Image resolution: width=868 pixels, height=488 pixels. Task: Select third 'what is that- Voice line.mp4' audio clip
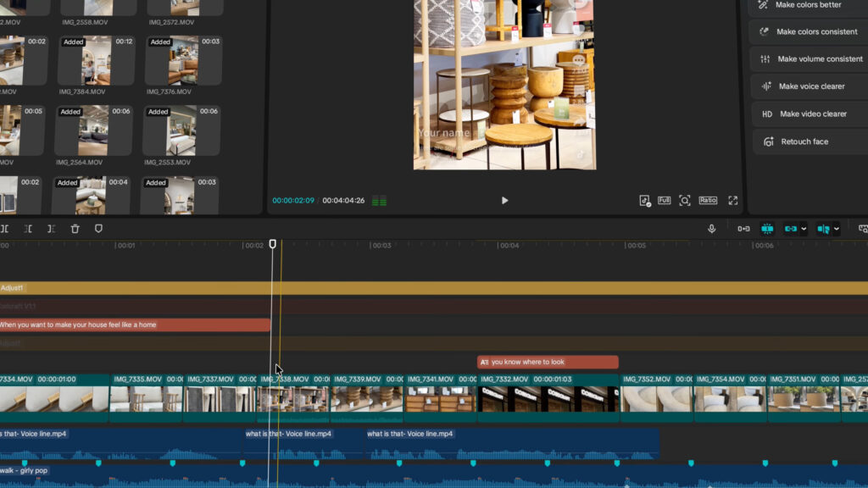click(x=511, y=443)
